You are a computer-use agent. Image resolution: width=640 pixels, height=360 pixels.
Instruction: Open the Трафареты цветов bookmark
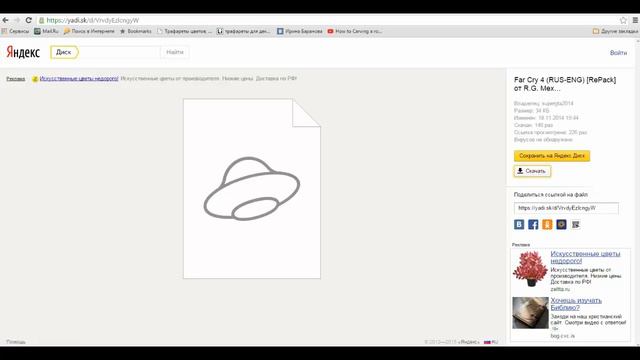(x=184, y=31)
